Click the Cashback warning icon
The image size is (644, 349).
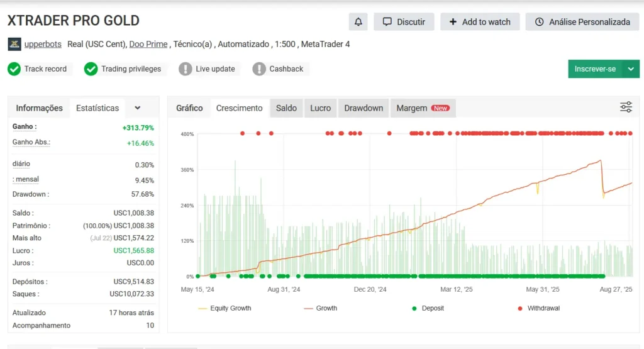coord(259,69)
